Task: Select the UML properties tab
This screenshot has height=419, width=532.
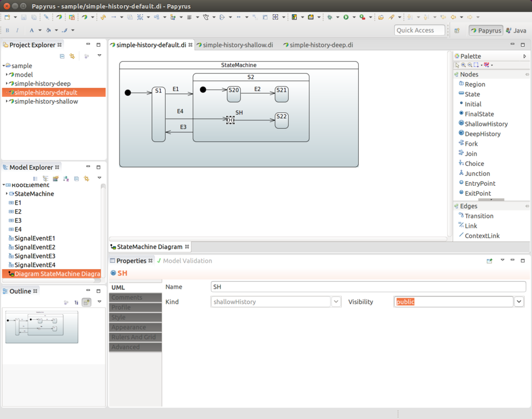Action: pyautogui.click(x=136, y=287)
